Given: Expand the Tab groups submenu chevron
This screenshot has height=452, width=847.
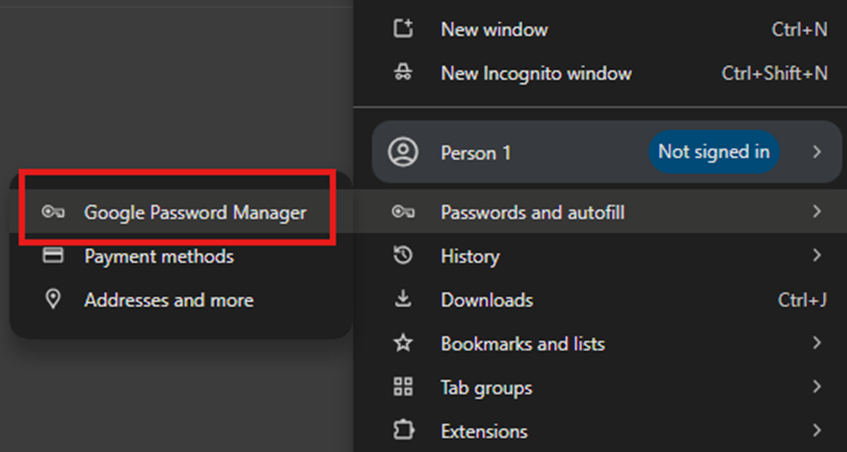Looking at the screenshot, I should click(817, 387).
